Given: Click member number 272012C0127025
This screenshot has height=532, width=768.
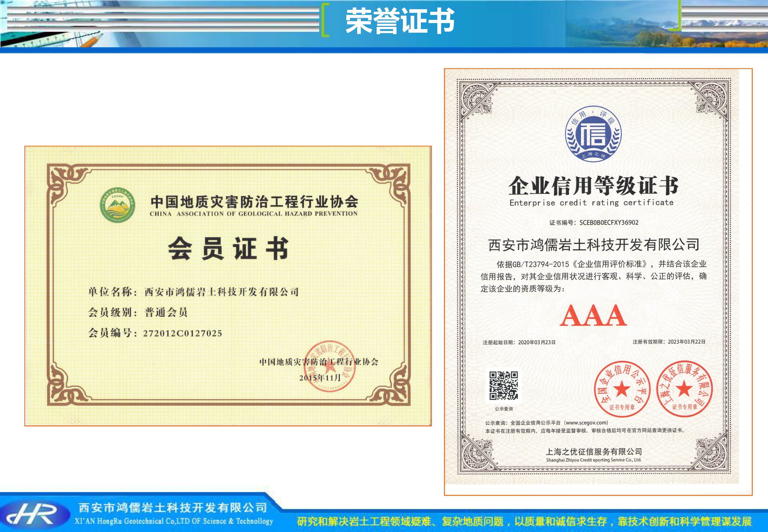Looking at the screenshot, I should point(183,333).
